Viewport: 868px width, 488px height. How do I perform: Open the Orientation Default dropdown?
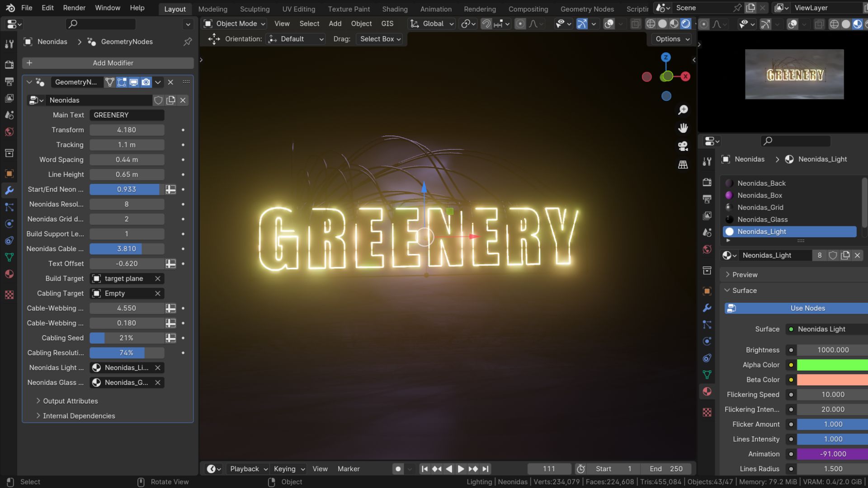tap(296, 39)
